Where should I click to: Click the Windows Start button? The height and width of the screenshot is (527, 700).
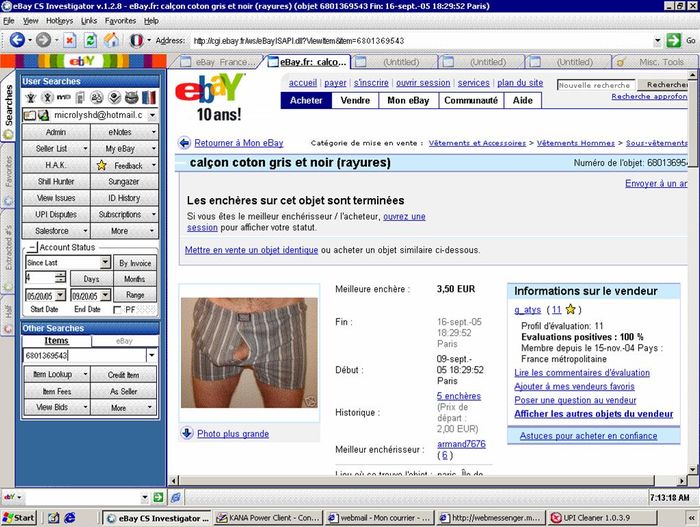point(19,518)
